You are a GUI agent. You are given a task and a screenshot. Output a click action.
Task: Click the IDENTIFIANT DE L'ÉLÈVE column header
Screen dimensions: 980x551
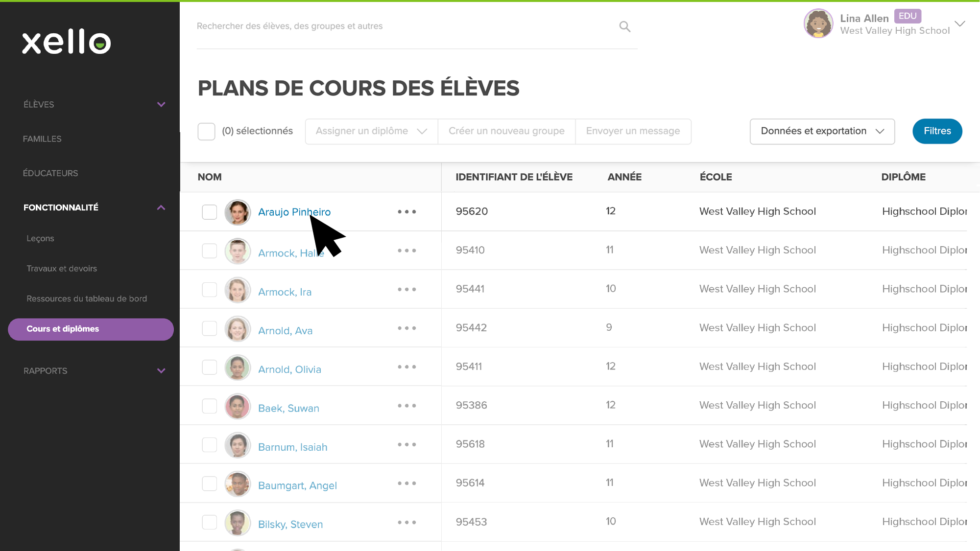[514, 177]
